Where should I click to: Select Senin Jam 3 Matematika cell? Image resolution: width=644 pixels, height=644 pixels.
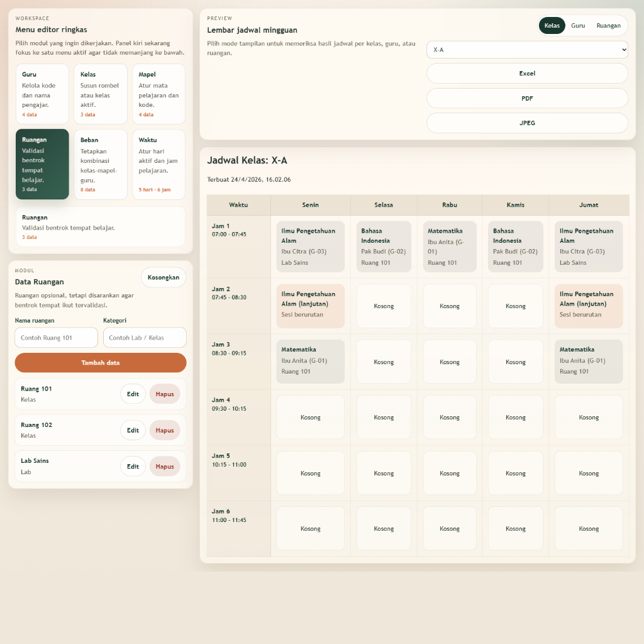pyautogui.click(x=311, y=362)
